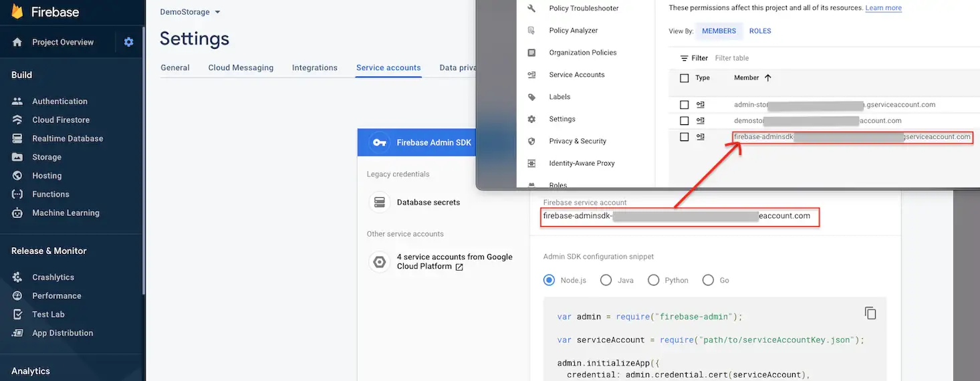Sort by Member column arrow
980x381 pixels.
click(x=767, y=78)
